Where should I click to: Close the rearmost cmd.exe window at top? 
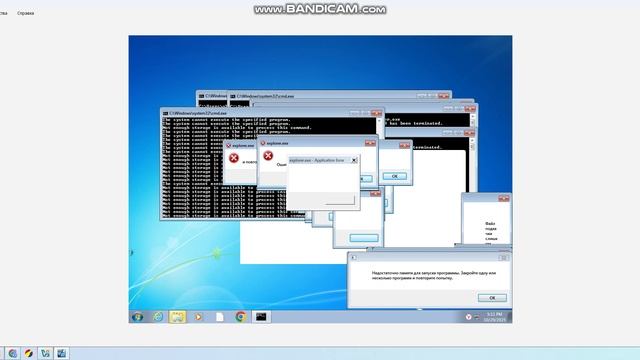[443, 96]
